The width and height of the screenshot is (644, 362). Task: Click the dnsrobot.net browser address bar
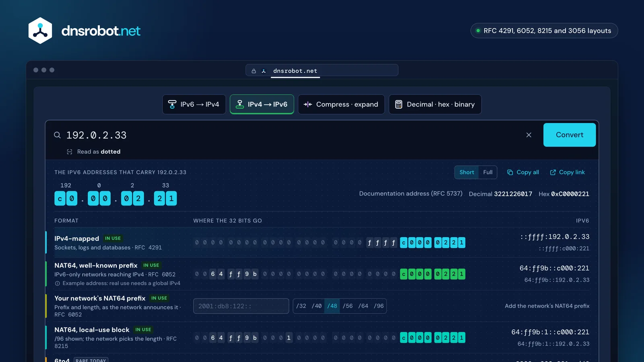click(x=322, y=70)
